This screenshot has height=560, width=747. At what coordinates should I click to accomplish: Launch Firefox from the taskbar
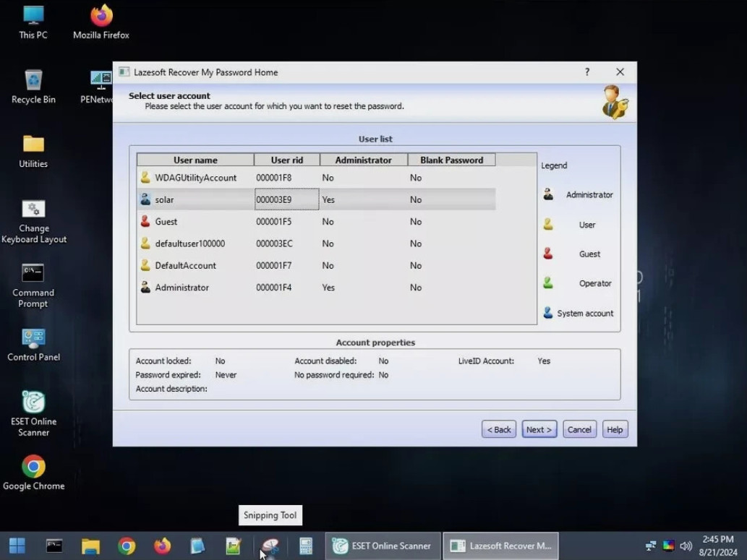coord(162,546)
